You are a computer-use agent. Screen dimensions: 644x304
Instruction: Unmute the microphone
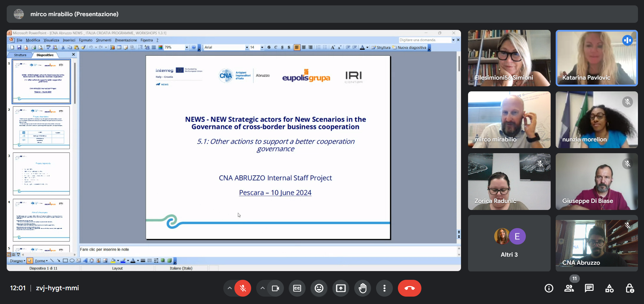click(243, 288)
